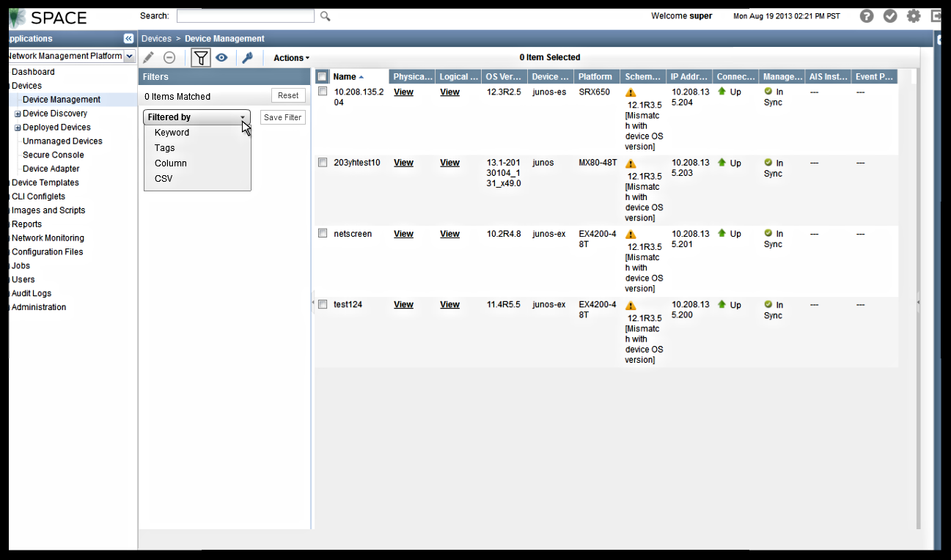Open Configuration Files in the sidebar
This screenshot has height=560, width=951.
click(x=47, y=252)
